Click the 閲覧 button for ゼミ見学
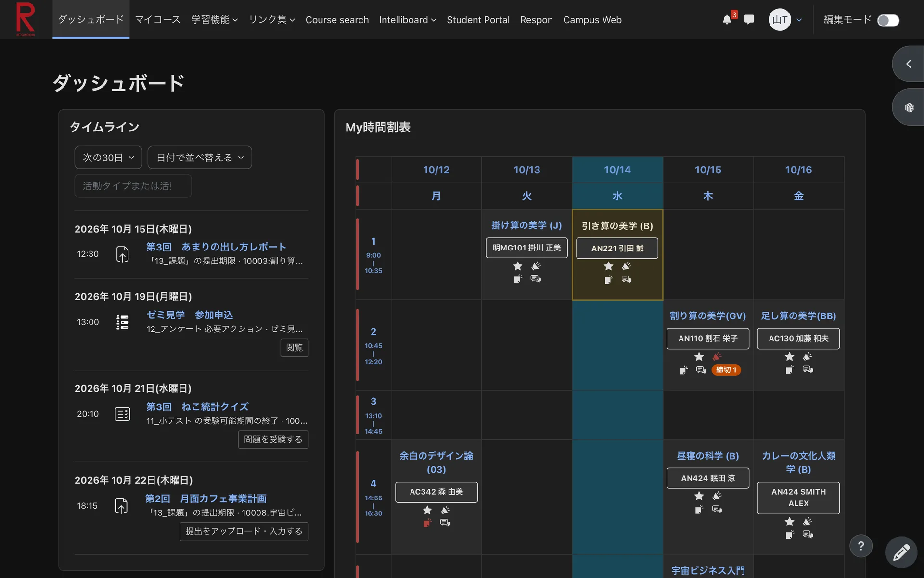 pyautogui.click(x=295, y=348)
